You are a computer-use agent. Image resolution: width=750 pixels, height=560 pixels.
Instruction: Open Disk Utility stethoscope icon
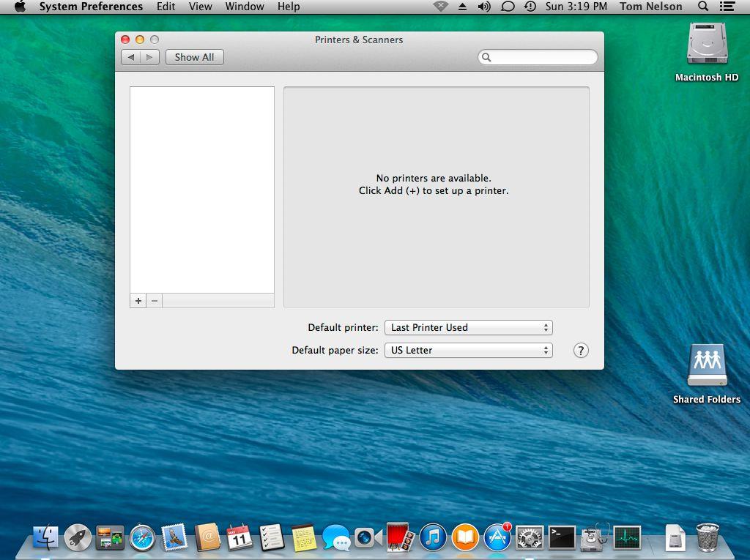point(594,537)
